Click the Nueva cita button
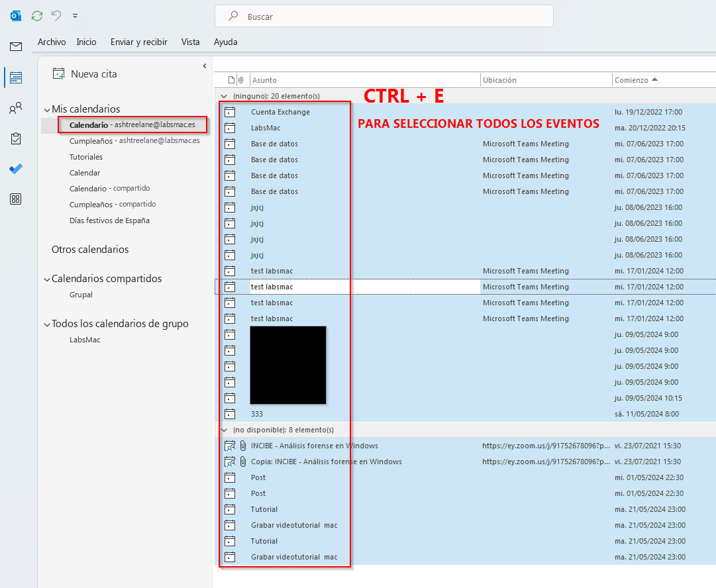The image size is (716, 588). (85, 74)
